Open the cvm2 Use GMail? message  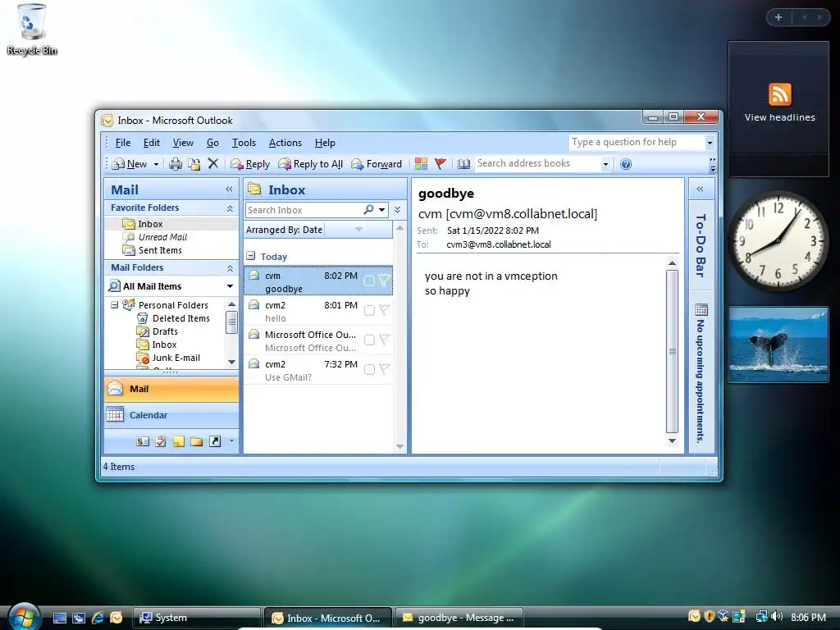pos(319,370)
